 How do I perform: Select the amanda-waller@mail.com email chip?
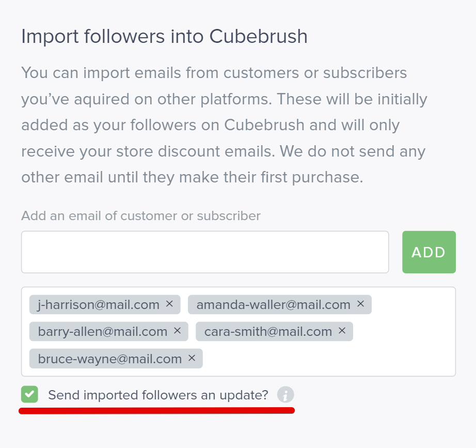click(280, 304)
